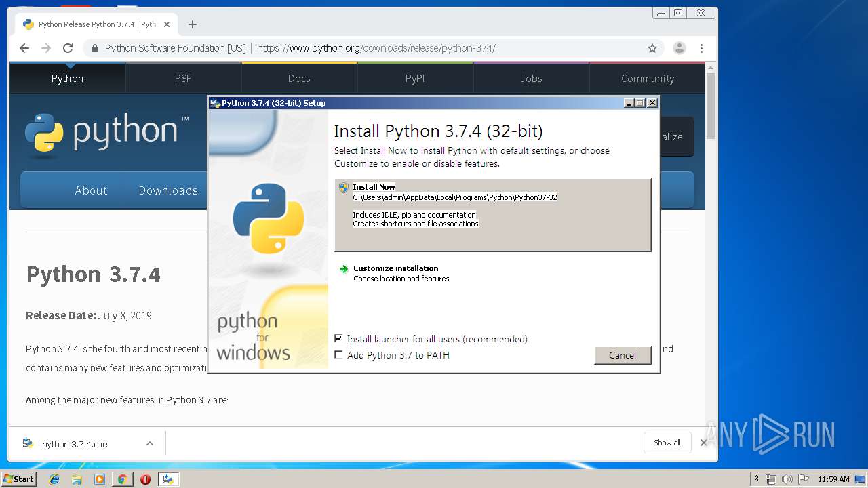Screen dimensions: 868x488
Task: Select the Python Release browser tab
Action: 96,24
